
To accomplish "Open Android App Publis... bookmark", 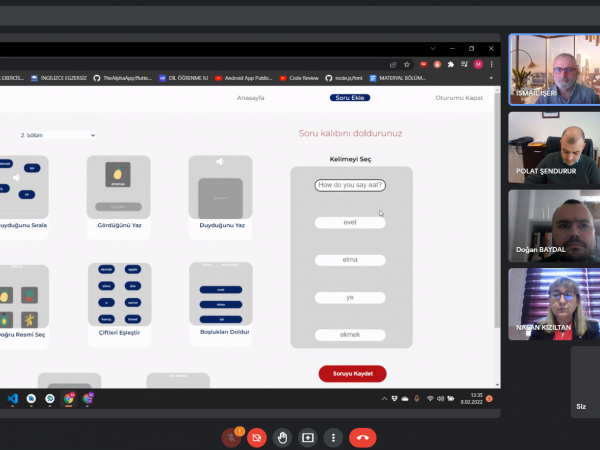I will (x=244, y=78).
